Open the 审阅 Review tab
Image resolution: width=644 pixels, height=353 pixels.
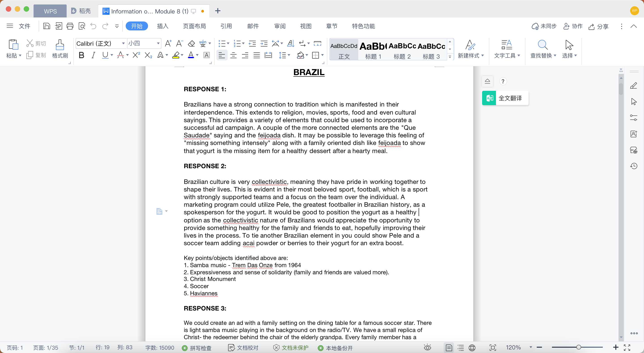tap(280, 26)
